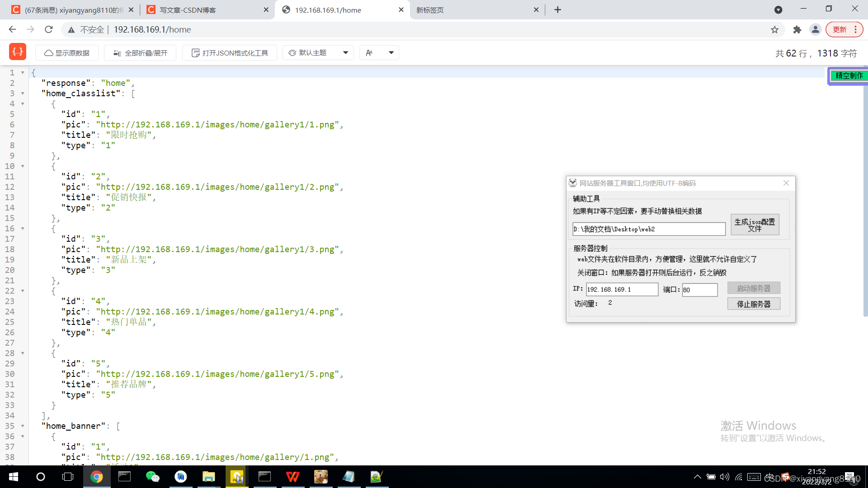Viewport: 868px width, 488px height.
Task: Click the start server button
Action: point(754,288)
